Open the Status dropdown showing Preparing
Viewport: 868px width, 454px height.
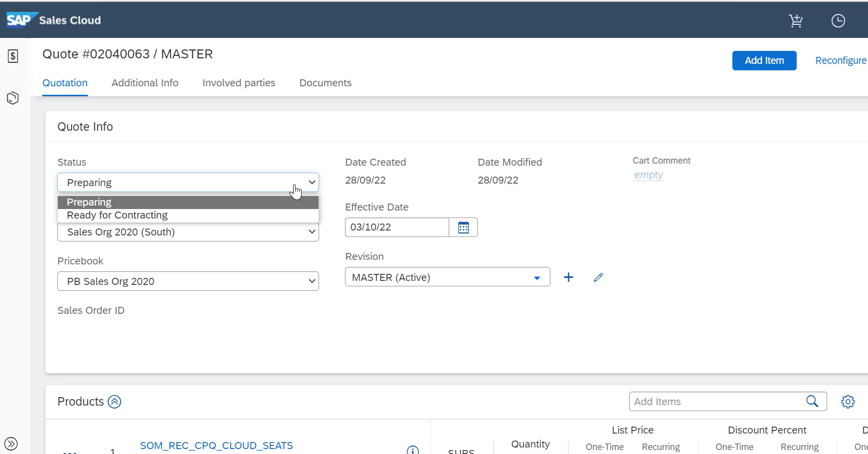click(188, 183)
